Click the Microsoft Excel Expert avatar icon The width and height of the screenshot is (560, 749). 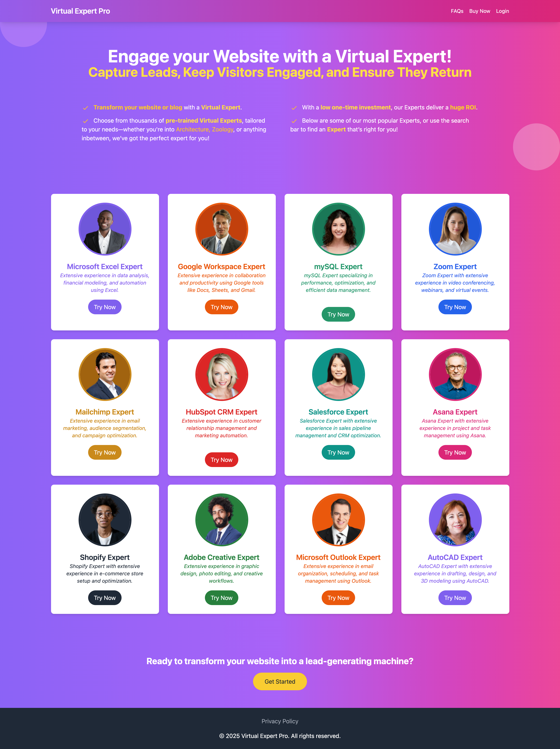[x=105, y=229]
